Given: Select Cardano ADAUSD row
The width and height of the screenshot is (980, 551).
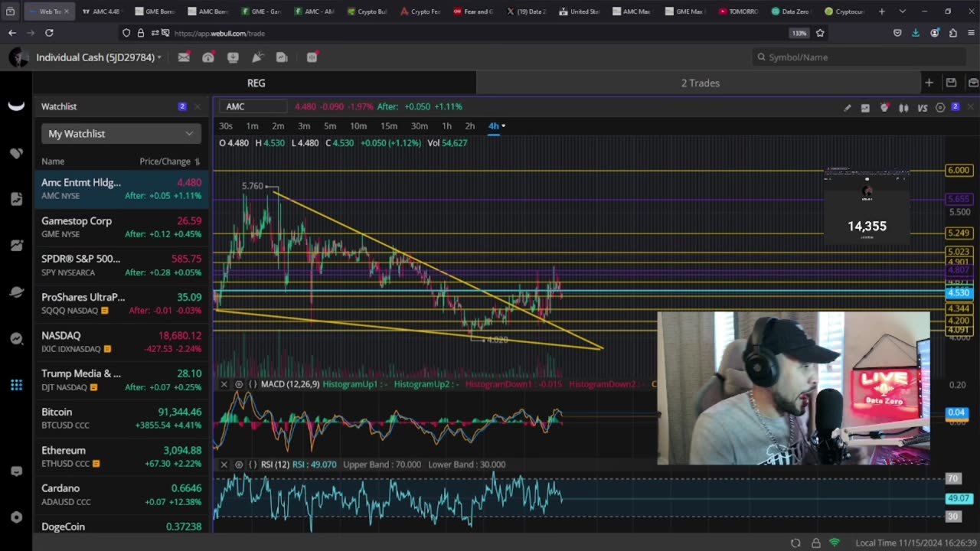Looking at the screenshot, I should pyautogui.click(x=121, y=495).
